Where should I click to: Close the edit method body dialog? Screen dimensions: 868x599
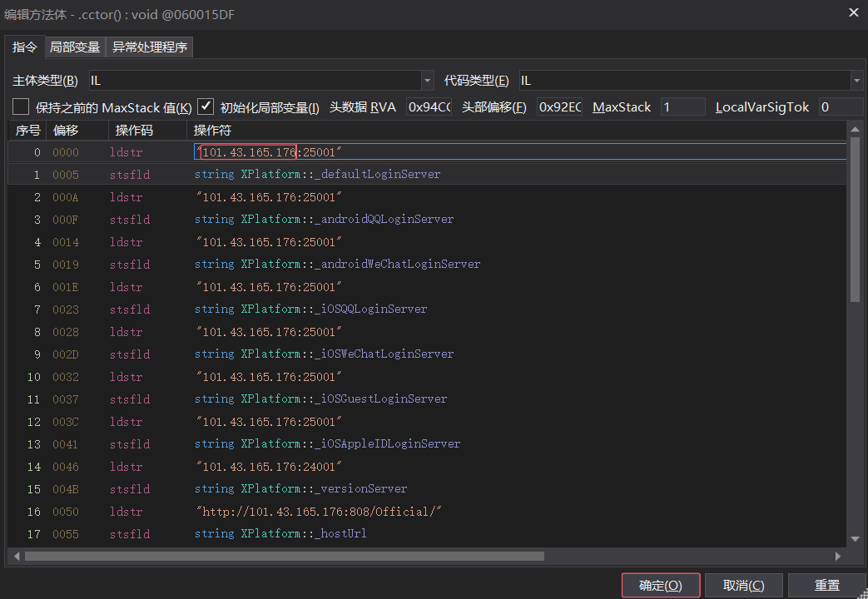[x=853, y=12]
